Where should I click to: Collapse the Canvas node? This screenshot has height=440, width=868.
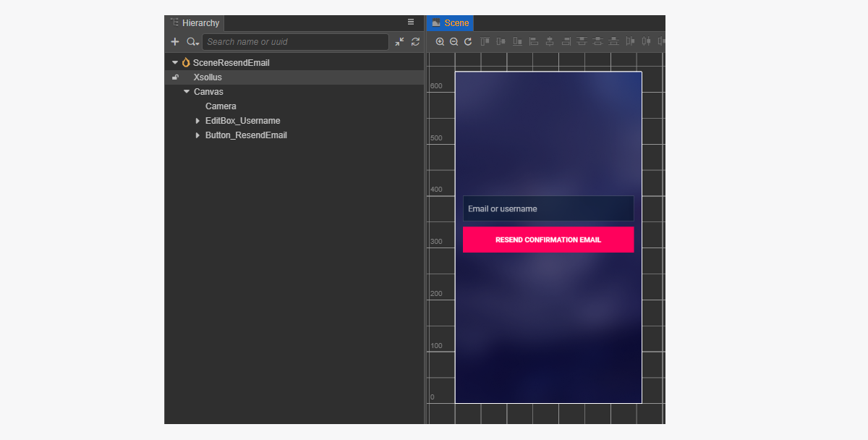(x=187, y=92)
